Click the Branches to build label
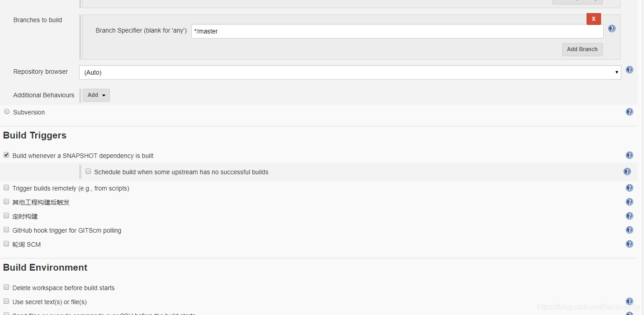 [x=38, y=20]
